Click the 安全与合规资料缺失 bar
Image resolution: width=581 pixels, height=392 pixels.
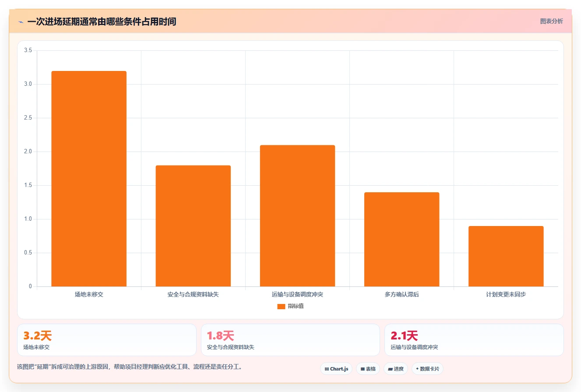[193, 226]
